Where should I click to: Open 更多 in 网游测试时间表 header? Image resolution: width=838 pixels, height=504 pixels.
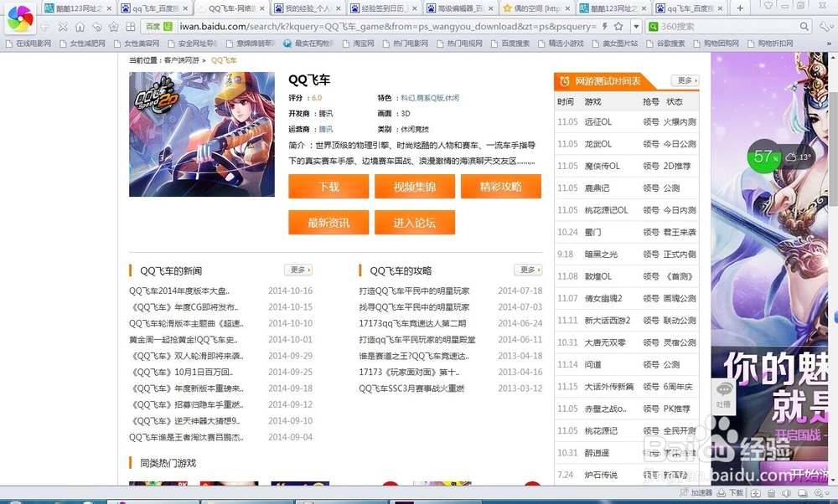(x=685, y=80)
